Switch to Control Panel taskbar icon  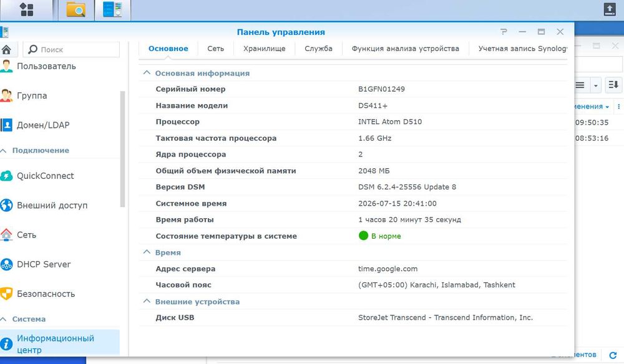point(112,9)
